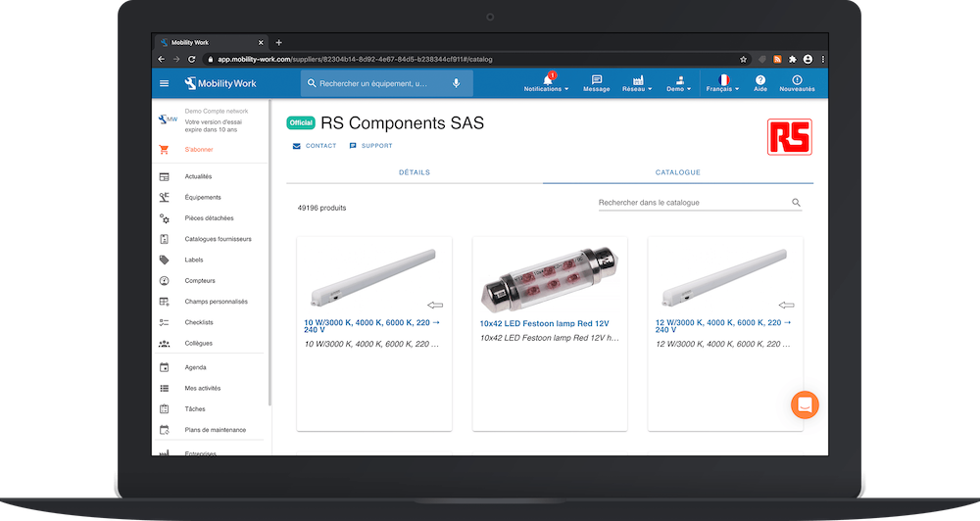Click the Collègues people icon

[164, 344]
